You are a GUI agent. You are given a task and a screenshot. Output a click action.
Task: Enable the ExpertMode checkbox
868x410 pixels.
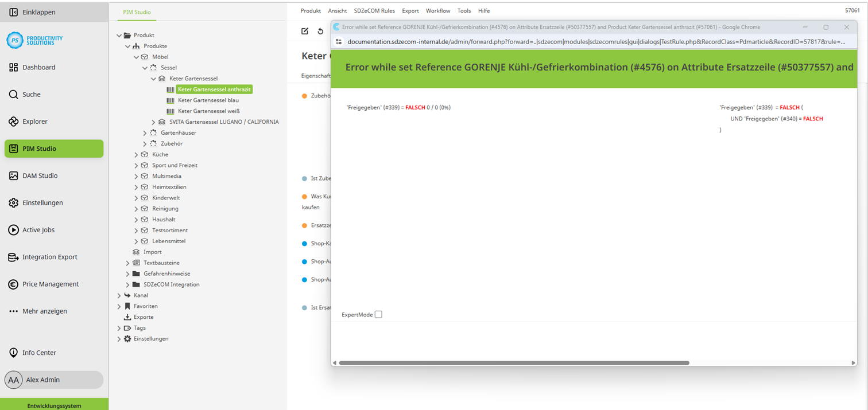click(378, 314)
